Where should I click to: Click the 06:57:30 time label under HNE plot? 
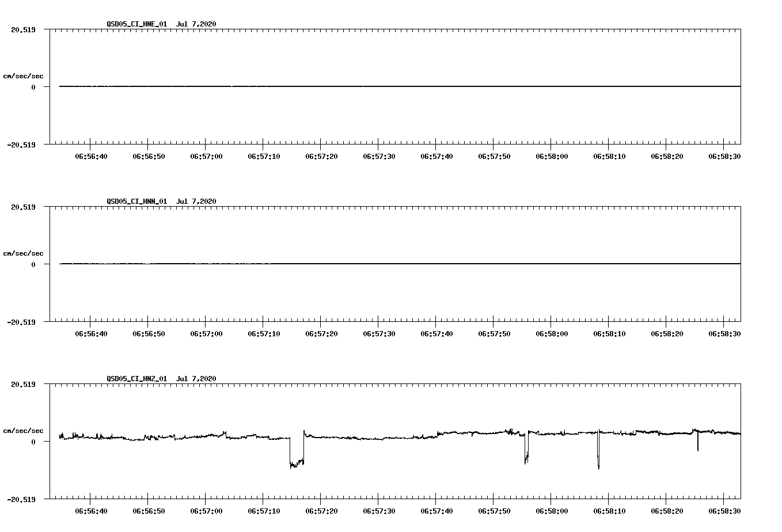tap(379, 157)
